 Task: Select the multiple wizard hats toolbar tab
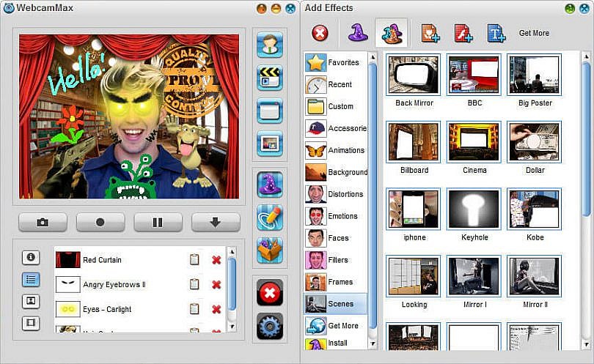point(392,33)
